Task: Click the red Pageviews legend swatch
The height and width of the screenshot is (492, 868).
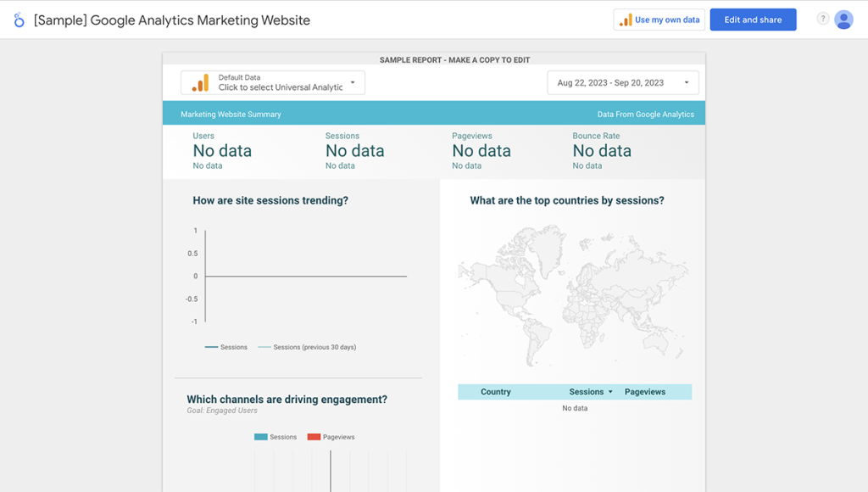Action: [314, 437]
